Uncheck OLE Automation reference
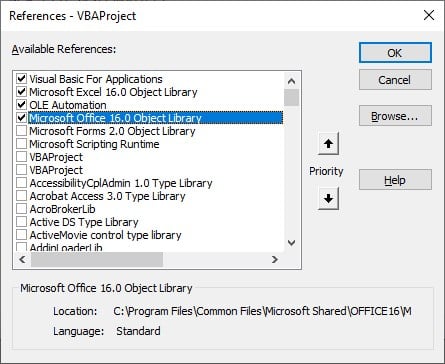This screenshot has height=364, width=445. click(x=22, y=105)
